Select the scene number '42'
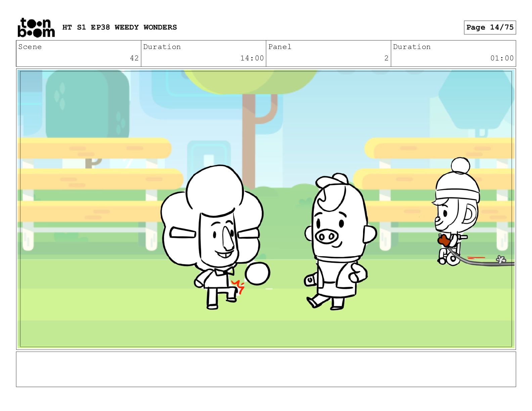The image size is (532, 411). click(134, 58)
